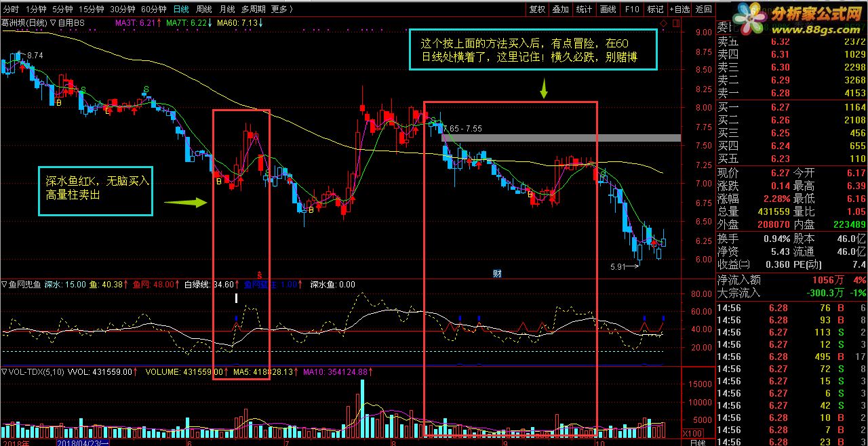Viewport: 868px width, 446px height.
Task: Select the 买一 6.27 bid row
Action: (791, 107)
